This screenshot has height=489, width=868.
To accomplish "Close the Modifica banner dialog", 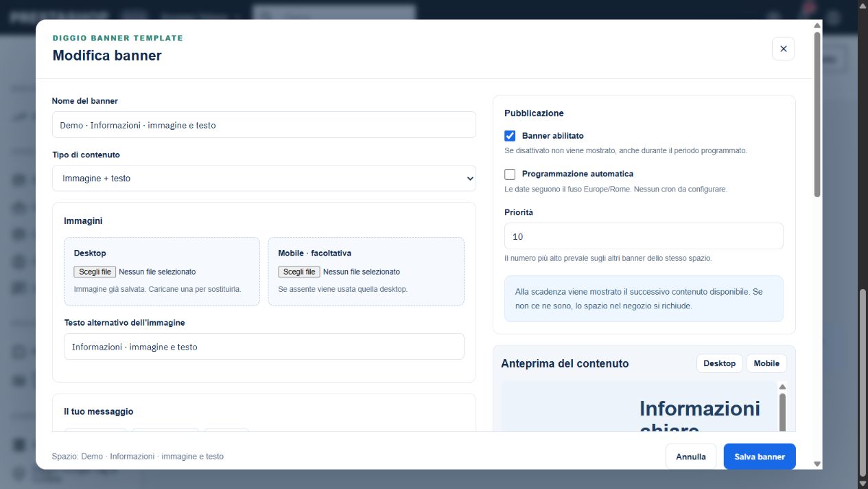I will pyautogui.click(x=783, y=49).
